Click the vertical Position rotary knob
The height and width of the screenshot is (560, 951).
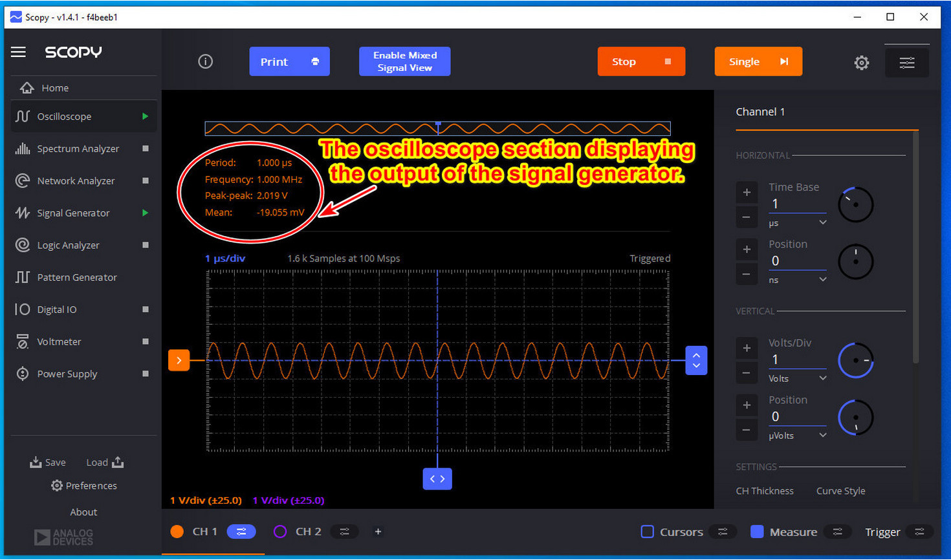click(x=855, y=417)
